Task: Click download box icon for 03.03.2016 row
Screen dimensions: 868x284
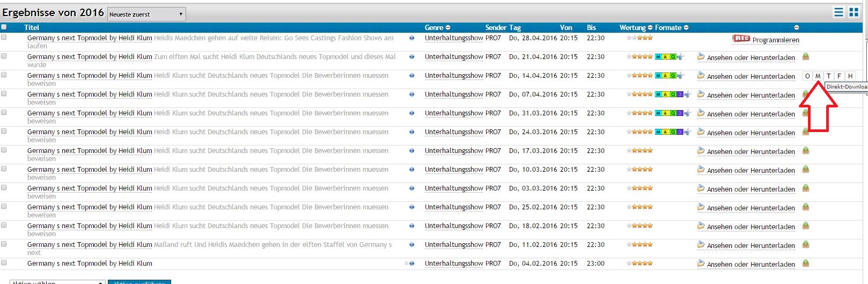Action: [805, 188]
